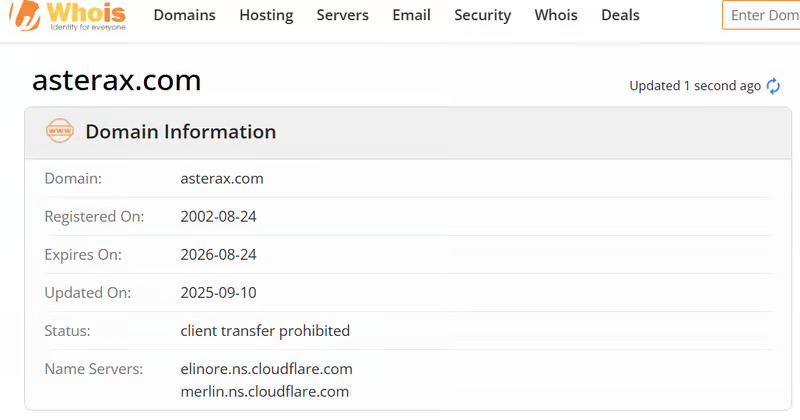Click the Domain Information section header

pyautogui.click(x=180, y=132)
